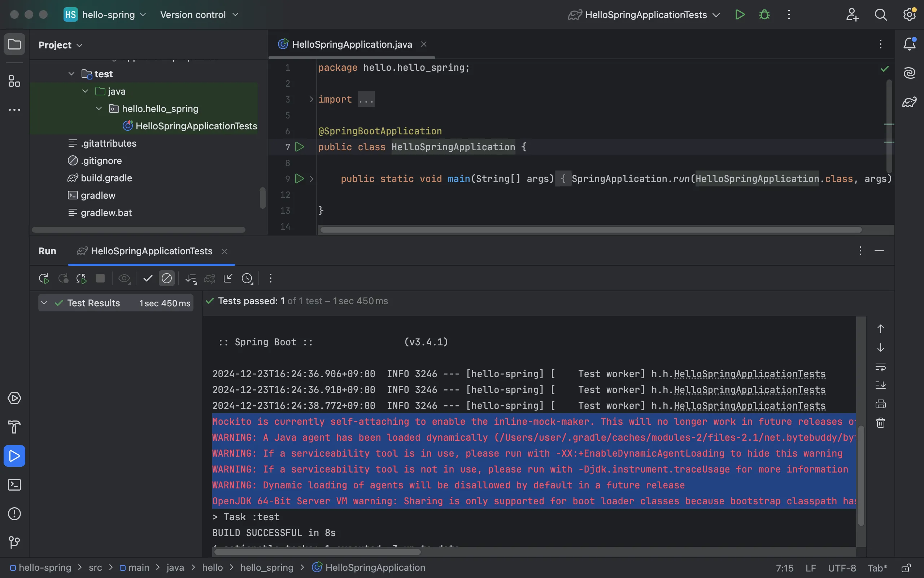
Task: Click the run gutter icon on line 9
Action: point(300,178)
